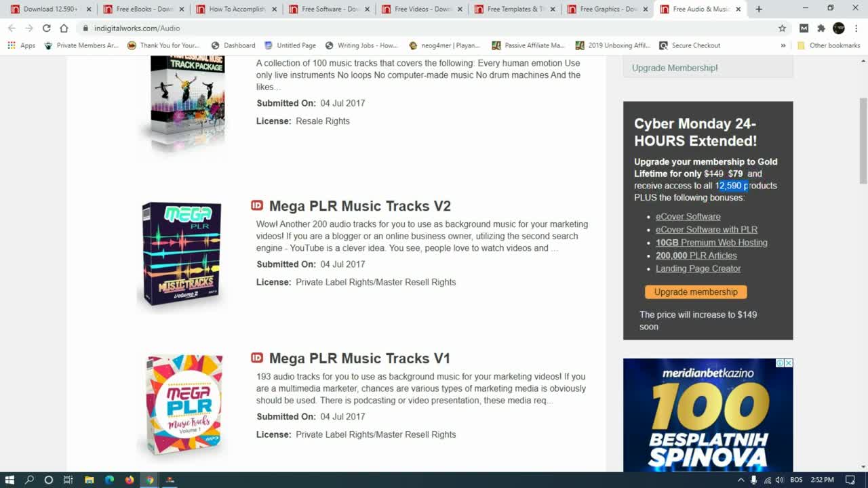Open the Secure Checkout bookmark
The width and height of the screenshot is (868, 488).
pos(690,45)
